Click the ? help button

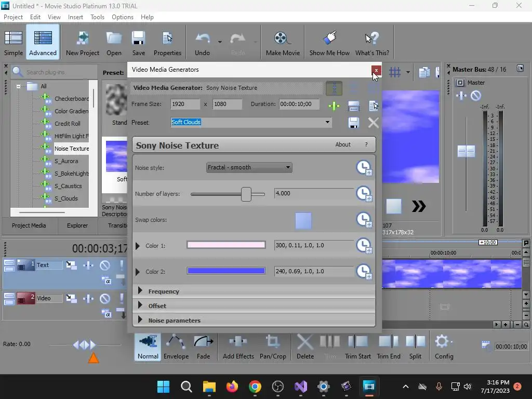click(x=366, y=144)
